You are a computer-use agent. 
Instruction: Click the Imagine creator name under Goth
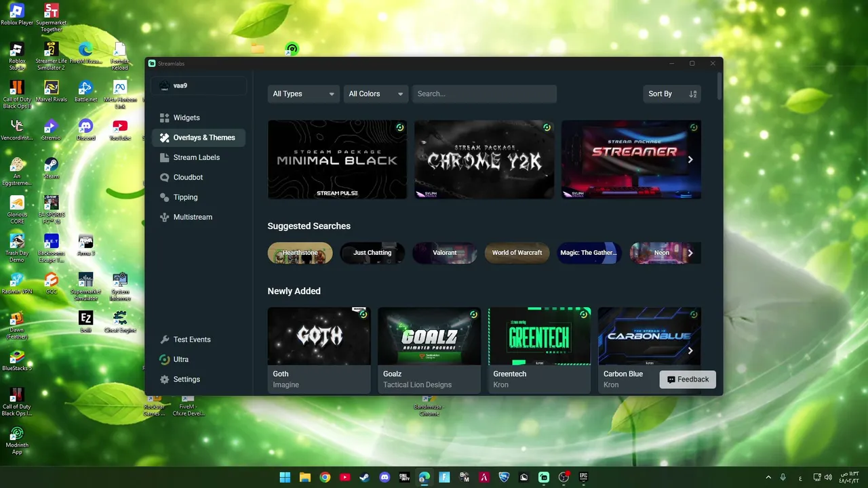[286, 385]
